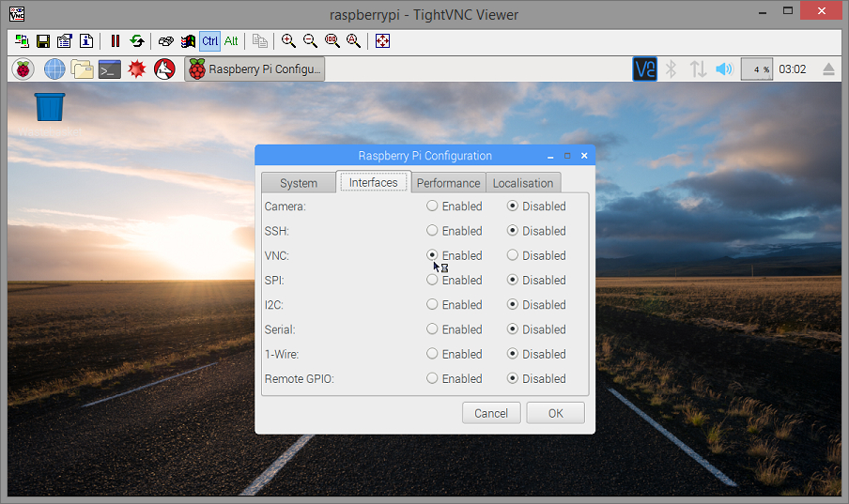Open Mathematica red spiky icon
The image size is (849, 504).
pyautogui.click(x=137, y=69)
